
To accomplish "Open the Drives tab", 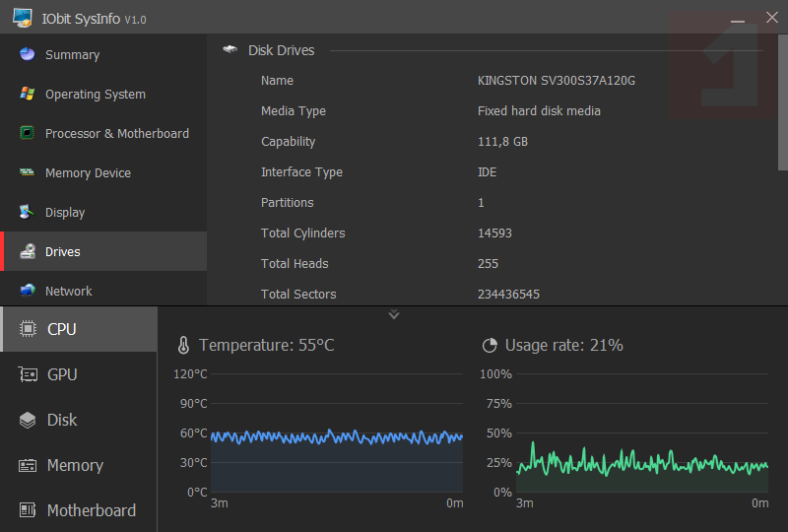I will coord(103,251).
